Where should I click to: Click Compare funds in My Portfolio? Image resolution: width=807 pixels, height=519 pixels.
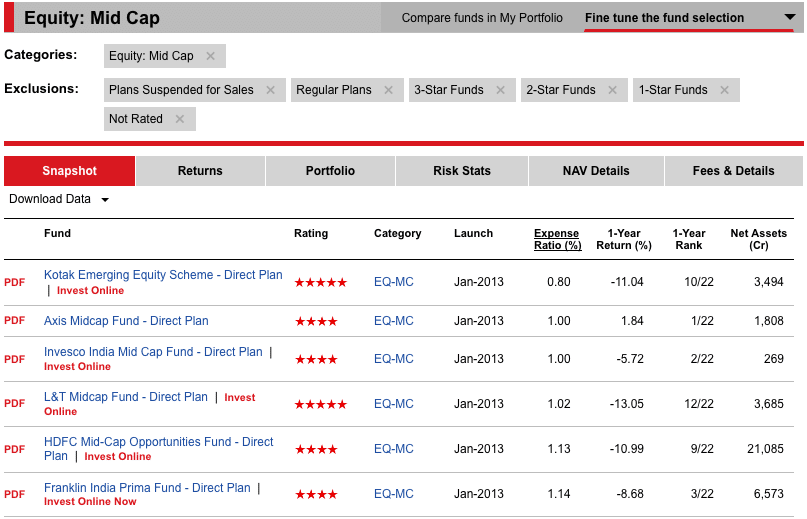(482, 18)
